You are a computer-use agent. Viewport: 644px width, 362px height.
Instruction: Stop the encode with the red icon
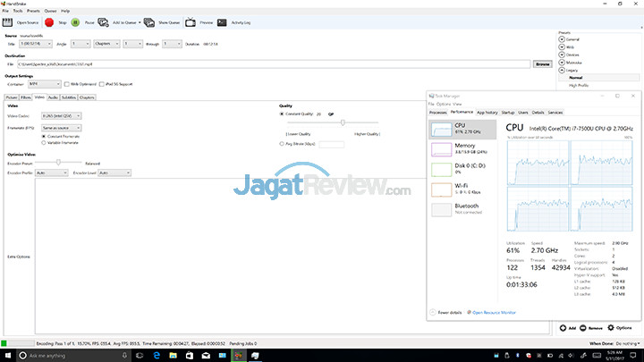(49, 22)
